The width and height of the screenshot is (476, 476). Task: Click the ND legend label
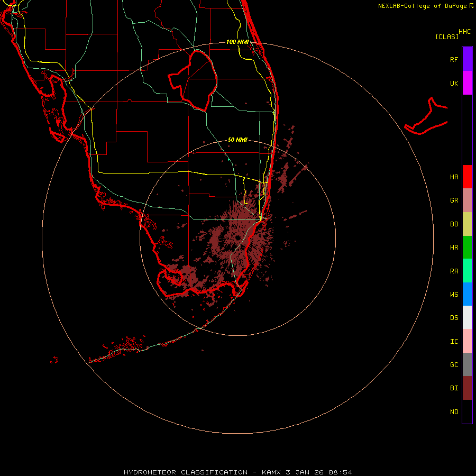(454, 412)
